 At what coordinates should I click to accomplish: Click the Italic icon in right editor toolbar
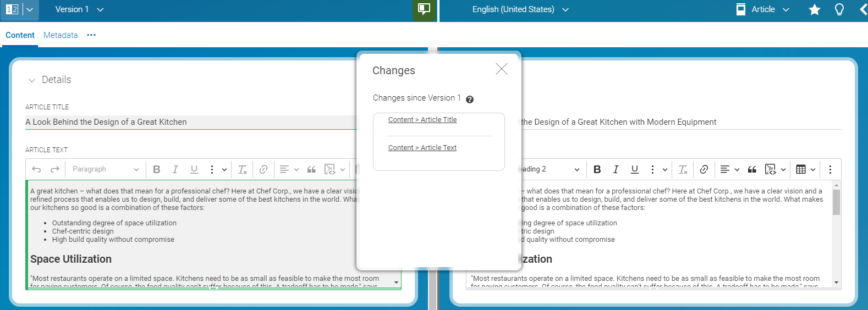coord(616,169)
